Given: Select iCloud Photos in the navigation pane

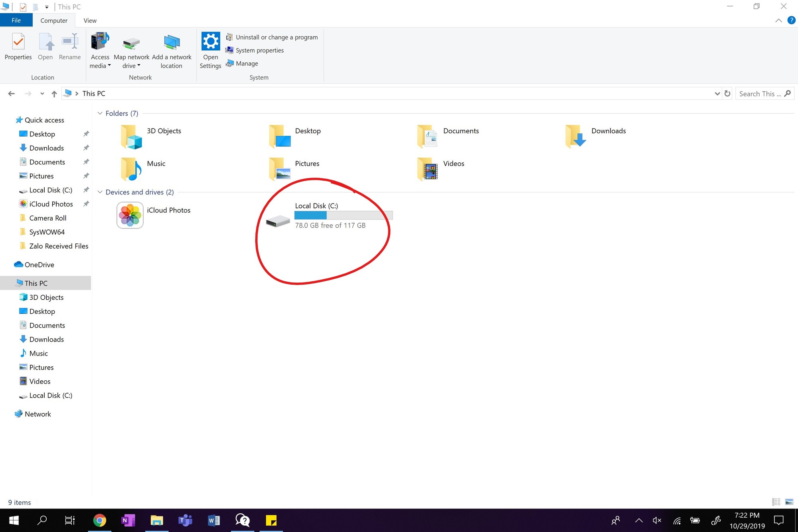Looking at the screenshot, I should pyautogui.click(x=46, y=204).
